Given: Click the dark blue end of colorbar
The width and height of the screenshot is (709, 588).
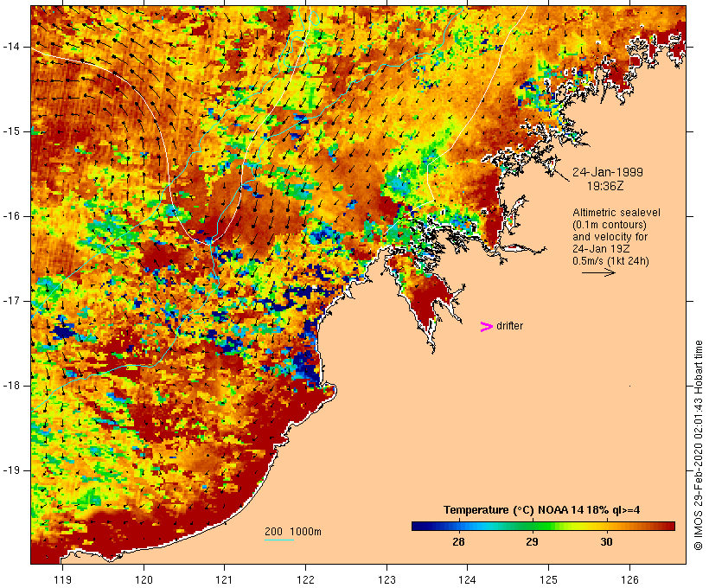Looking at the screenshot, I should tap(418, 526).
